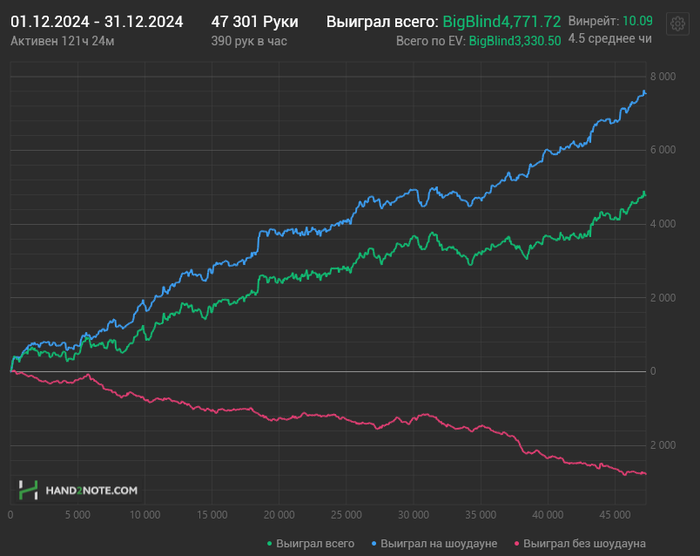This screenshot has width=700, height=556.
Task: Click the 'Активен 121ч 24м' label
Action: click(x=62, y=41)
